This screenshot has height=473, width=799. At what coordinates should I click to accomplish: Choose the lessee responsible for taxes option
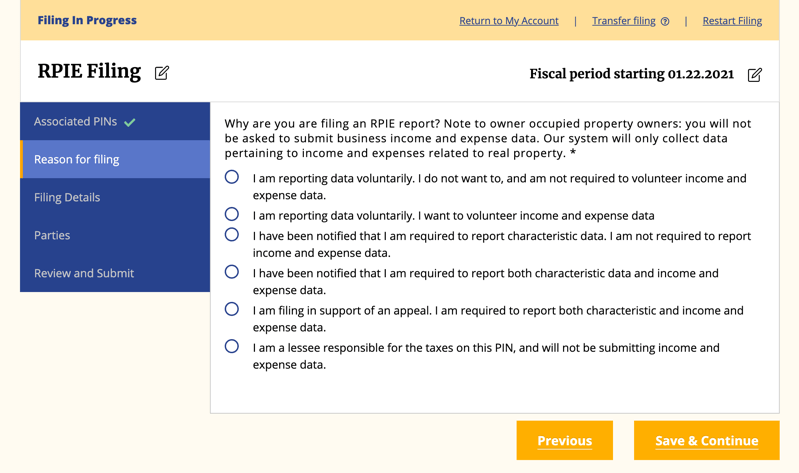tap(232, 346)
